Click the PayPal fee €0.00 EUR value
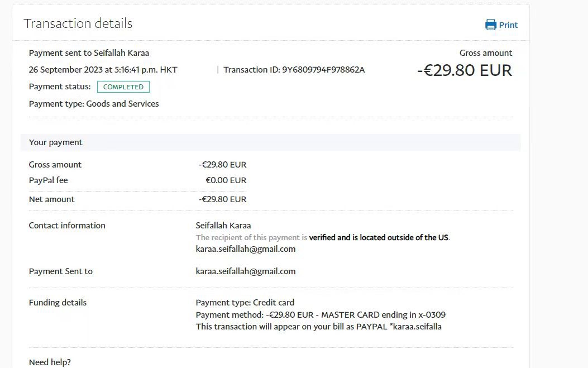Viewport: 588px width, 368px height. 226,180
